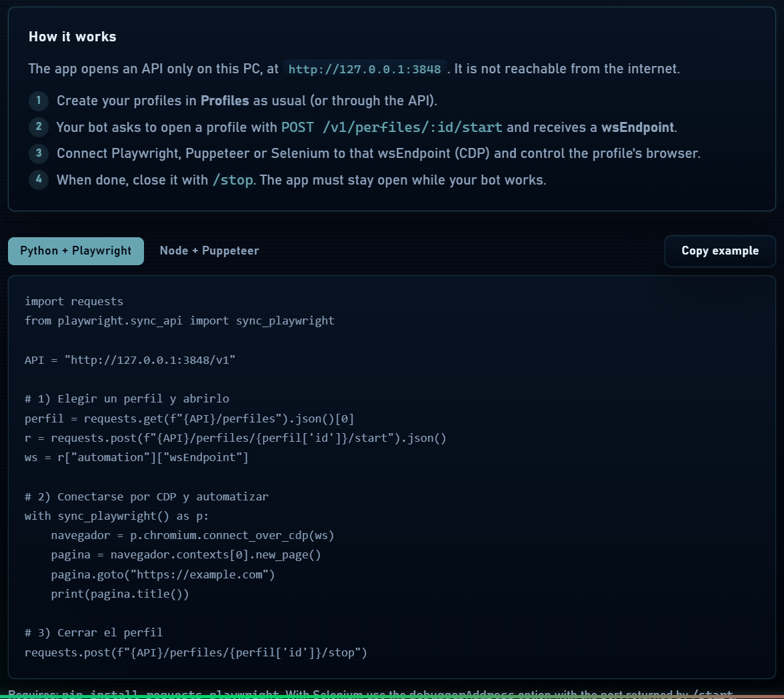Switch to the Python + Playwright tab
Viewport: 784px width, 699px height.
pyautogui.click(x=76, y=251)
